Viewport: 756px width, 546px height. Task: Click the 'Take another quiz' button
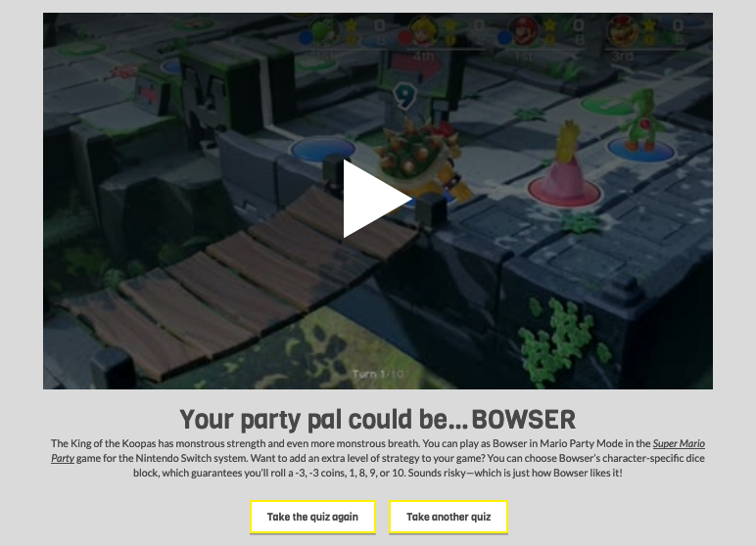[449, 517]
